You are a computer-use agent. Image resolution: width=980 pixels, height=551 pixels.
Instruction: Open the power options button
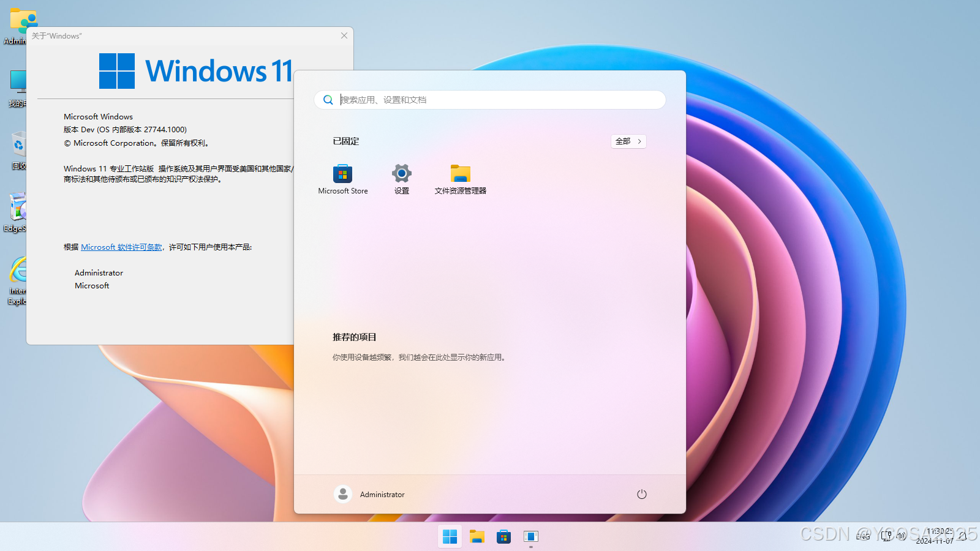(x=642, y=494)
